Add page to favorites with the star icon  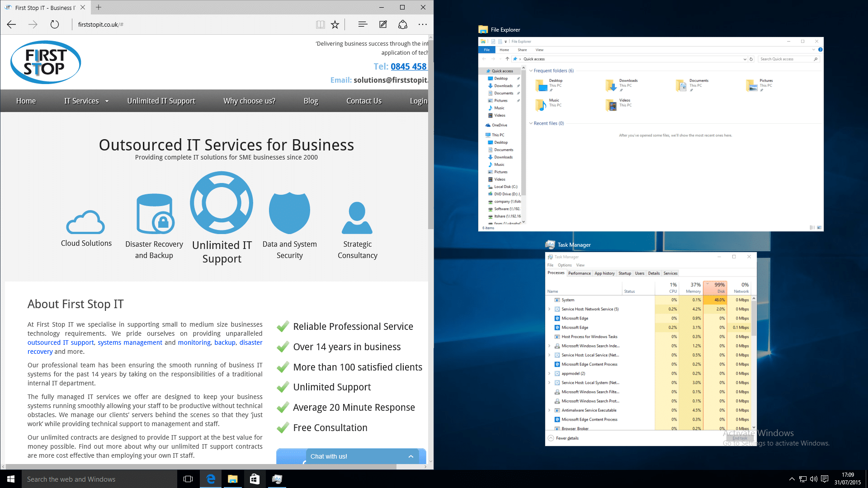click(x=335, y=24)
